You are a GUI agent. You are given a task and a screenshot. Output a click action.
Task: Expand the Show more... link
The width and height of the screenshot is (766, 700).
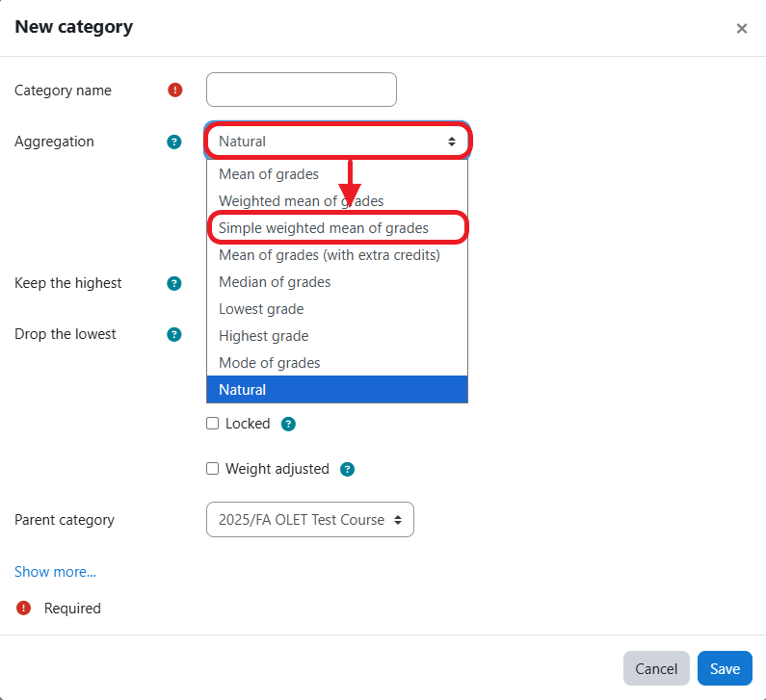point(55,572)
